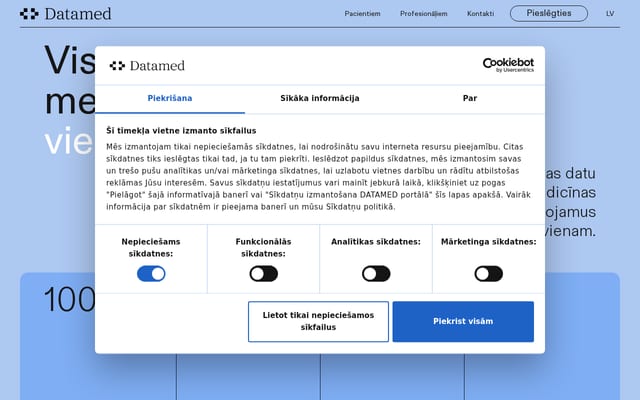This screenshot has height=400, width=640.
Task: Click the Datamed logo inside cookie dialog
Action: pyautogui.click(x=147, y=66)
